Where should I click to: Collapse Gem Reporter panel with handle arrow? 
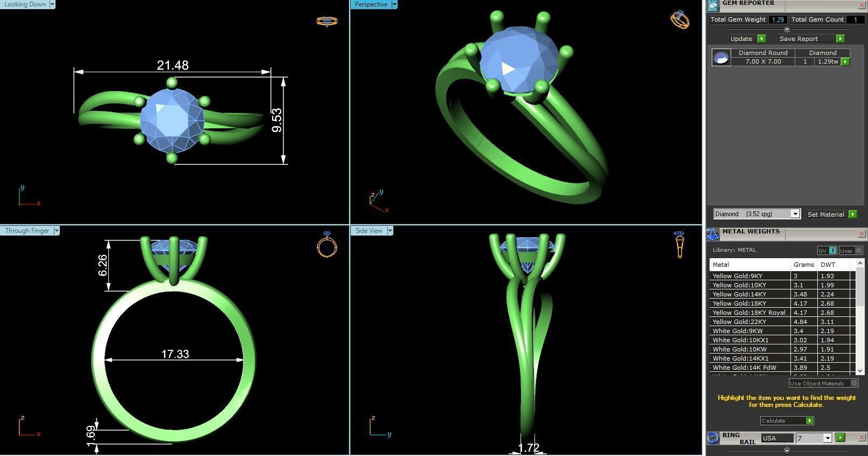787,30
